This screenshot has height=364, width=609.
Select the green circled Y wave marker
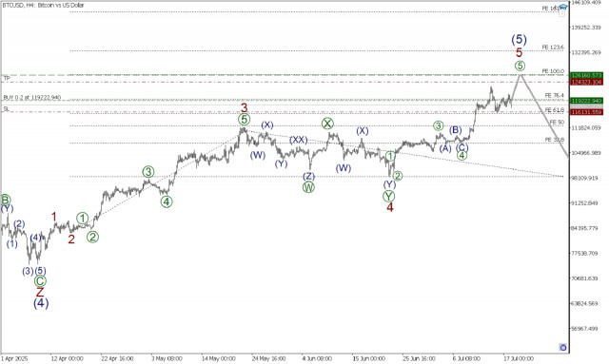coord(389,196)
